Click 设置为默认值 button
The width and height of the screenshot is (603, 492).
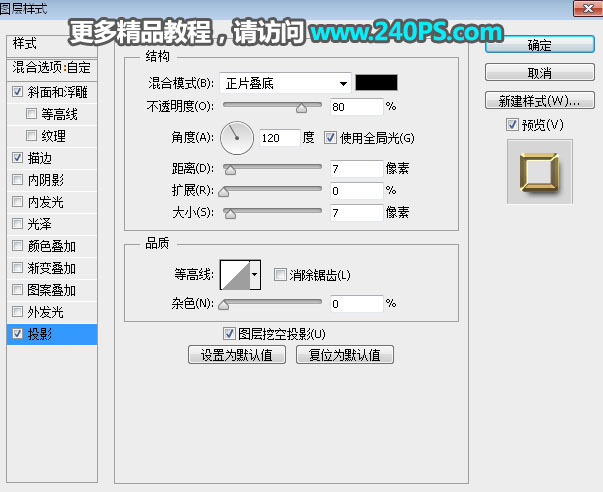(236, 355)
